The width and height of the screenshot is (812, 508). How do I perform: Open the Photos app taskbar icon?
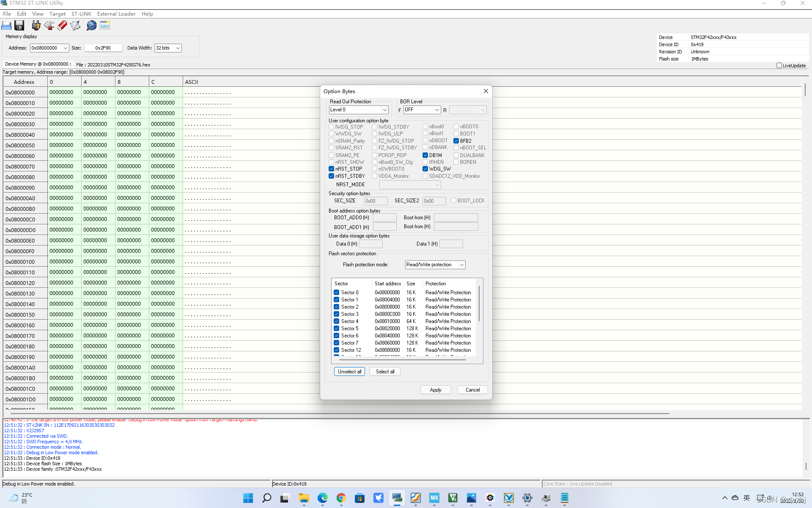click(471, 498)
